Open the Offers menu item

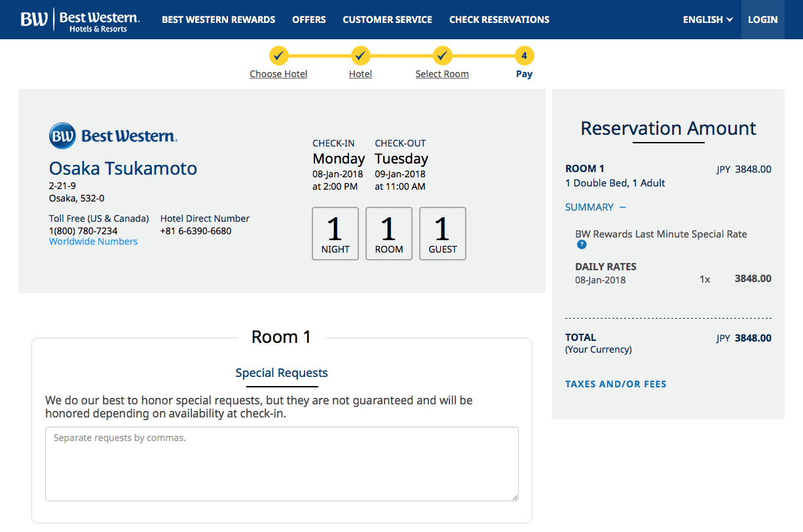coord(309,20)
